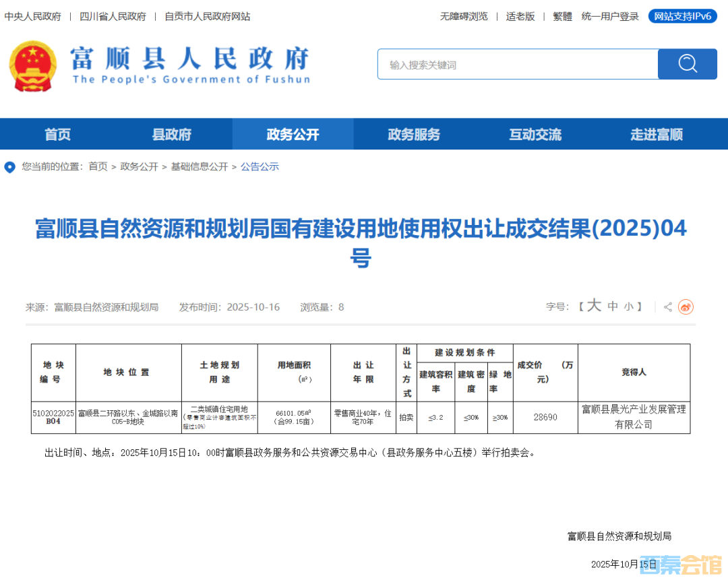Open the 中央人民政府 link

point(33,16)
